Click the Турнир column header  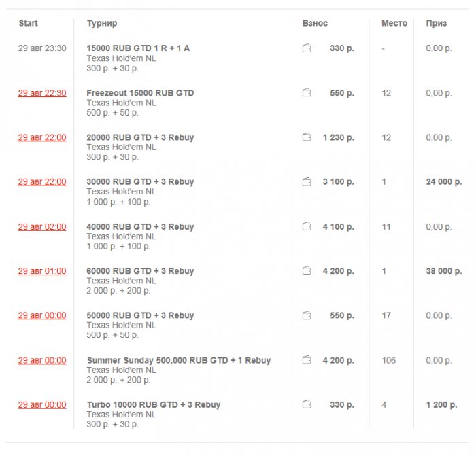(102, 23)
